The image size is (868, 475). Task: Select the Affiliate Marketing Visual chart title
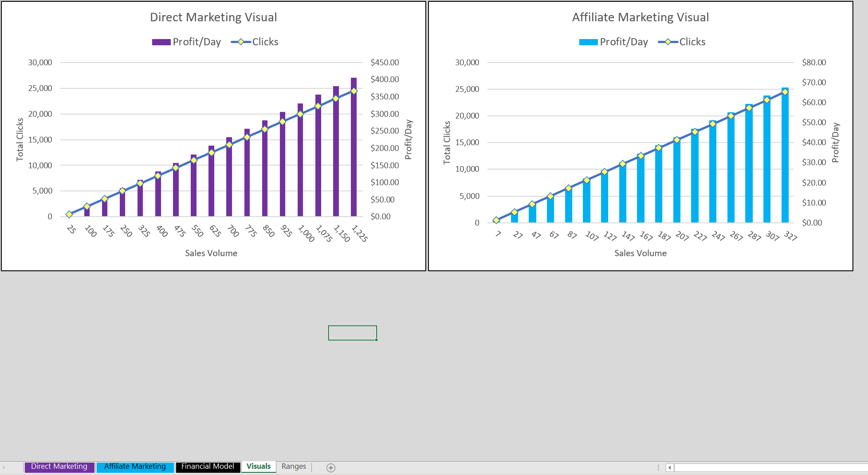(x=640, y=17)
